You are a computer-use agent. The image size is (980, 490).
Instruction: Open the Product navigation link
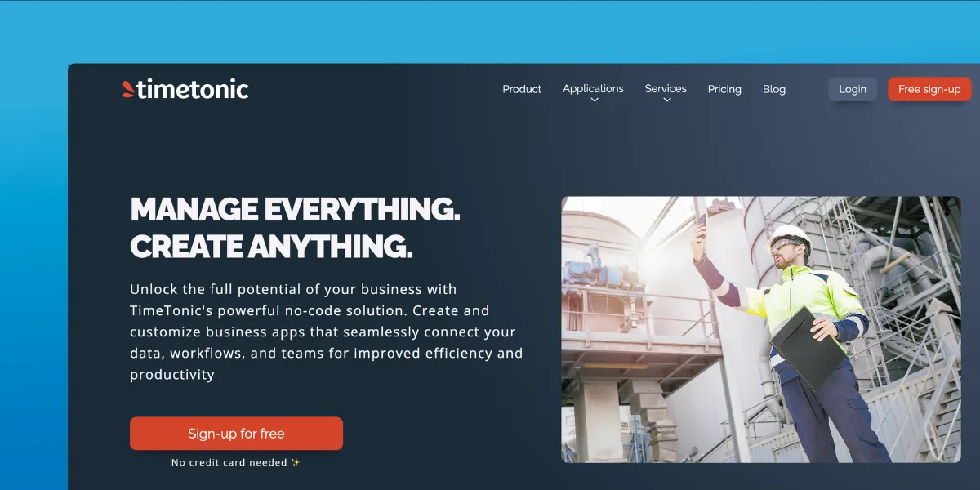(522, 89)
